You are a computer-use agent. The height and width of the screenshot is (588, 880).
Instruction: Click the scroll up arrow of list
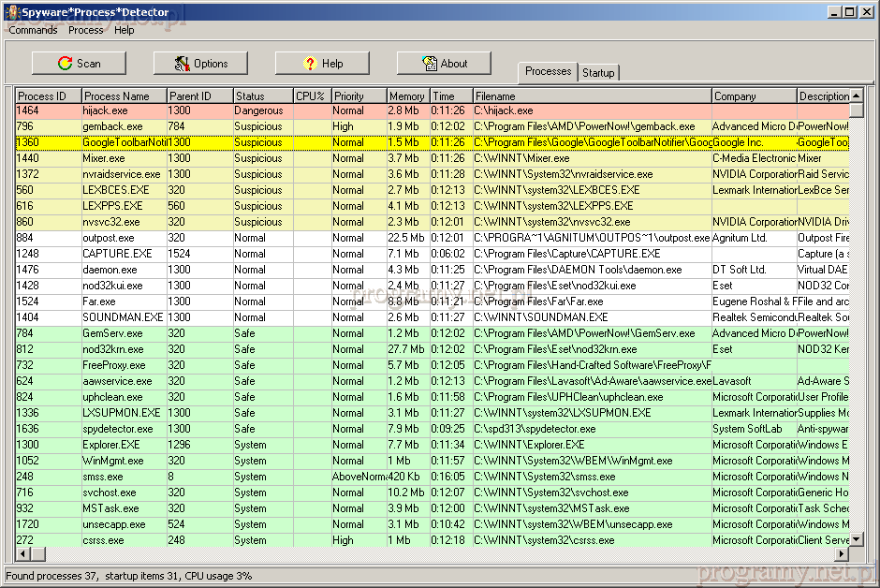[x=856, y=96]
